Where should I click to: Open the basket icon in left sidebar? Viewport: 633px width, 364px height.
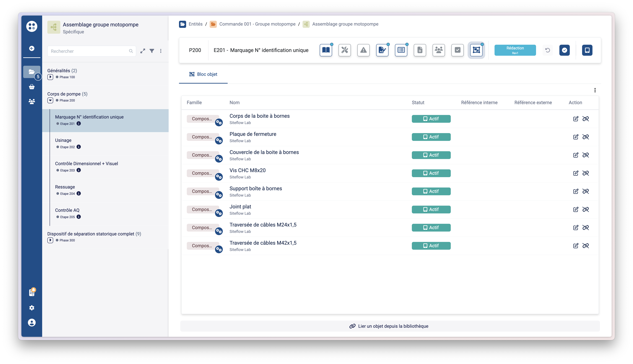[32, 87]
